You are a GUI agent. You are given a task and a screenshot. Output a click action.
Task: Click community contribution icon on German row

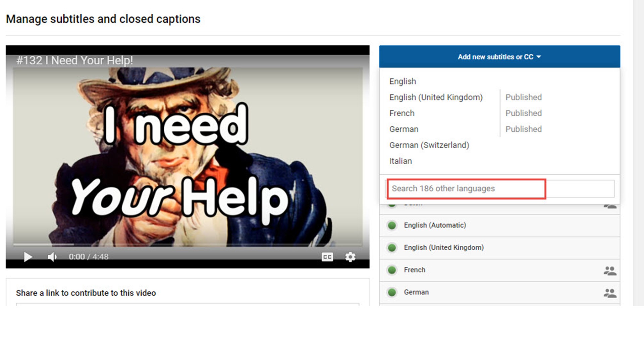[610, 293]
